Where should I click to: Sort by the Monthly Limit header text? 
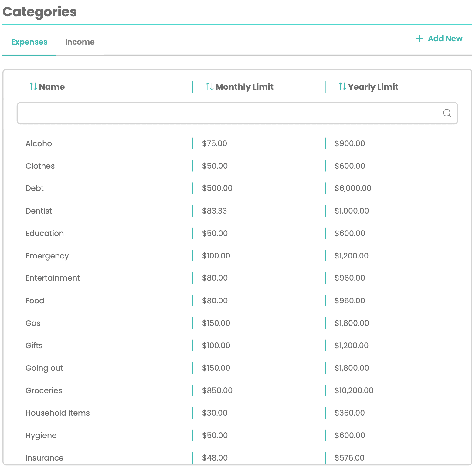pyautogui.click(x=244, y=87)
